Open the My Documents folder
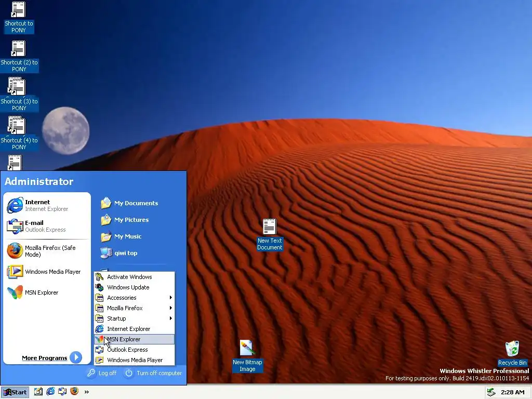Viewport: 532px width, 399px height. [129, 203]
